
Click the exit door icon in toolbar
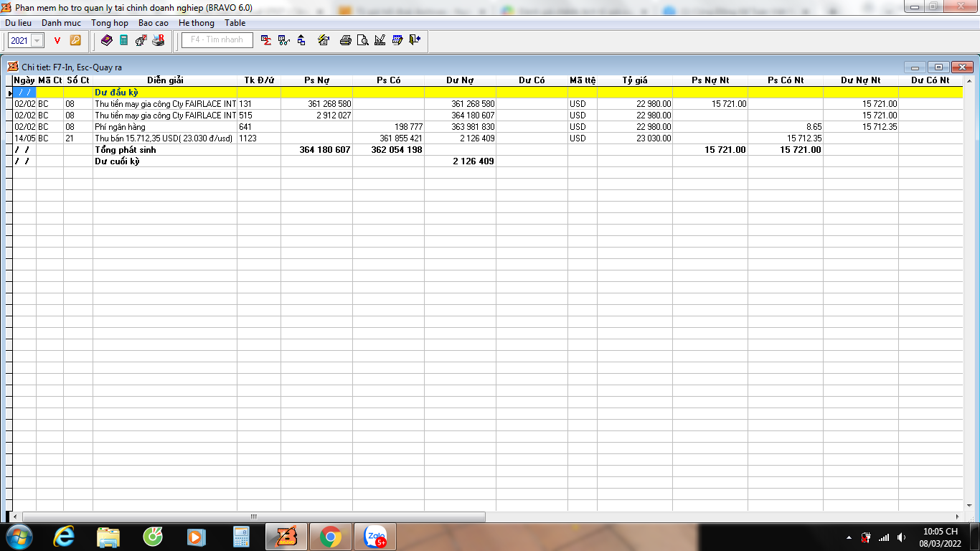(x=415, y=40)
